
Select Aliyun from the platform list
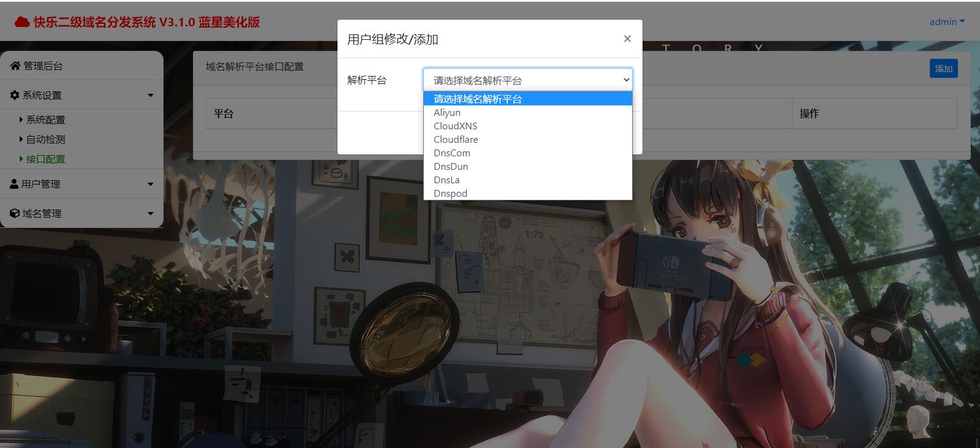(x=447, y=113)
